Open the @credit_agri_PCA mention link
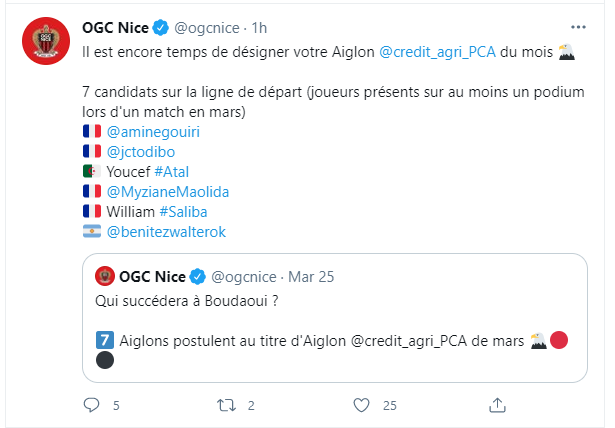The width and height of the screenshot is (615, 428). [x=437, y=52]
